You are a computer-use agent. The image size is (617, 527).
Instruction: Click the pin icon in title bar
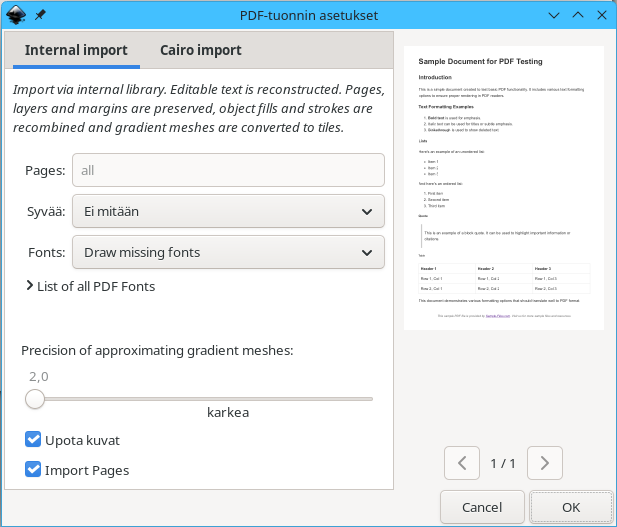pos(40,16)
